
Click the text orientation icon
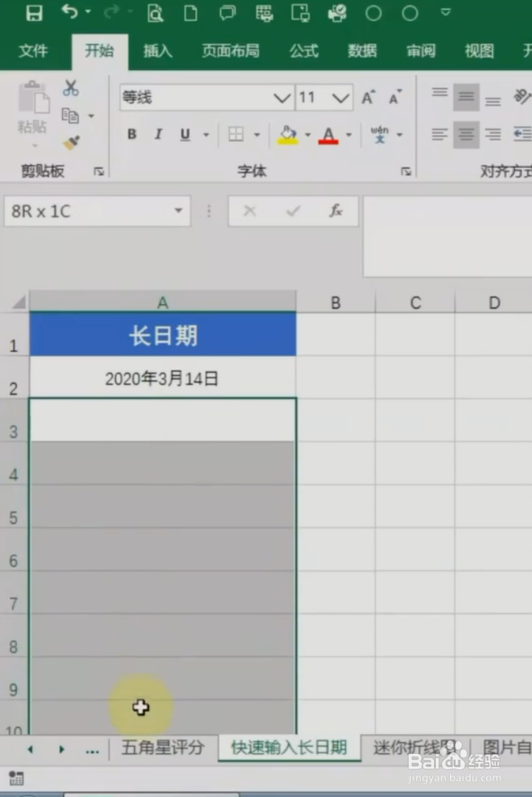point(522,96)
